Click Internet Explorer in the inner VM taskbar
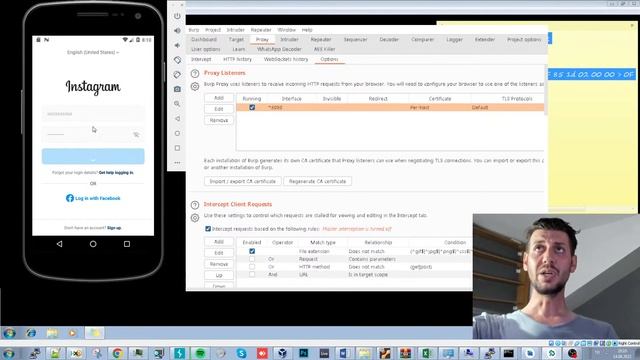 pyautogui.click(x=31, y=333)
